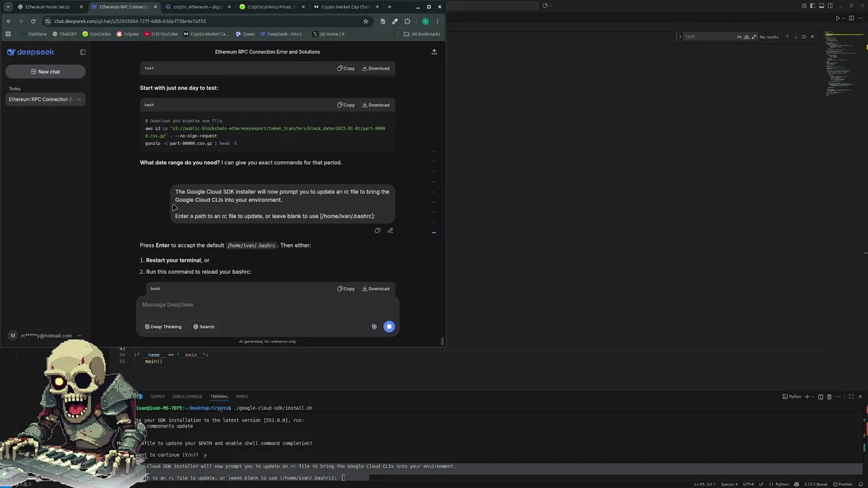Open CoinGecko bookmark

click(x=97, y=34)
